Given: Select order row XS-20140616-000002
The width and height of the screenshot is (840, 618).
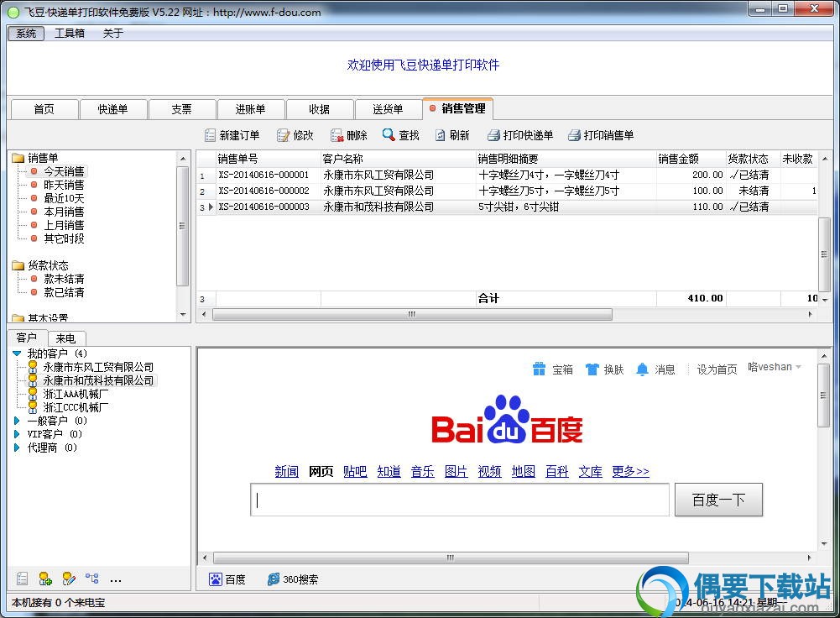Looking at the screenshot, I should (507, 191).
